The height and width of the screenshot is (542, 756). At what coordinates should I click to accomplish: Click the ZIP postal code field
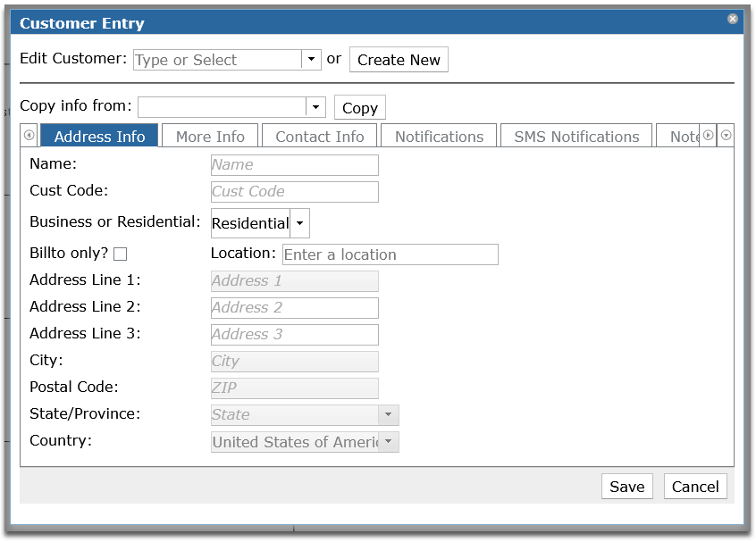point(295,388)
